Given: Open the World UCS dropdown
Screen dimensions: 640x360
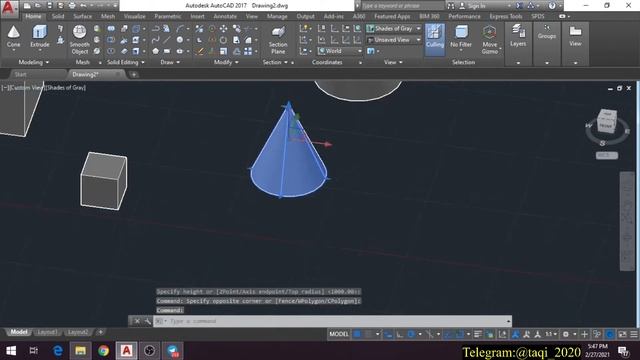Looking at the screenshot, I should point(340,51).
